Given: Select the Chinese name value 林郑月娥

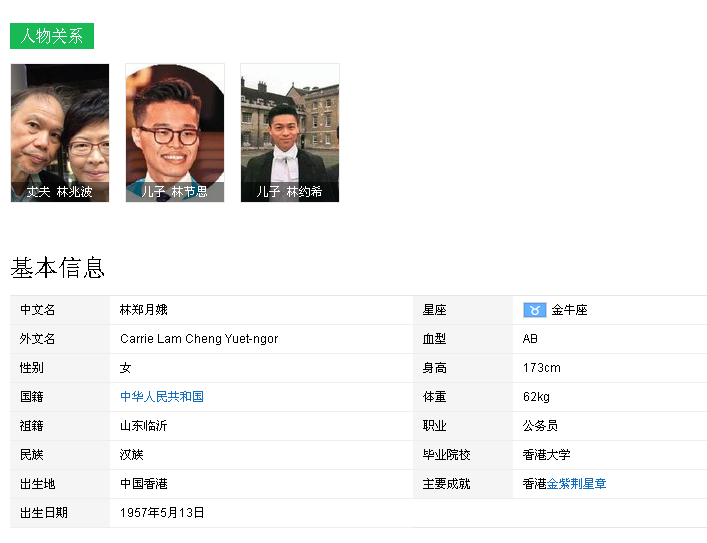Looking at the screenshot, I should pyautogui.click(x=144, y=310).
